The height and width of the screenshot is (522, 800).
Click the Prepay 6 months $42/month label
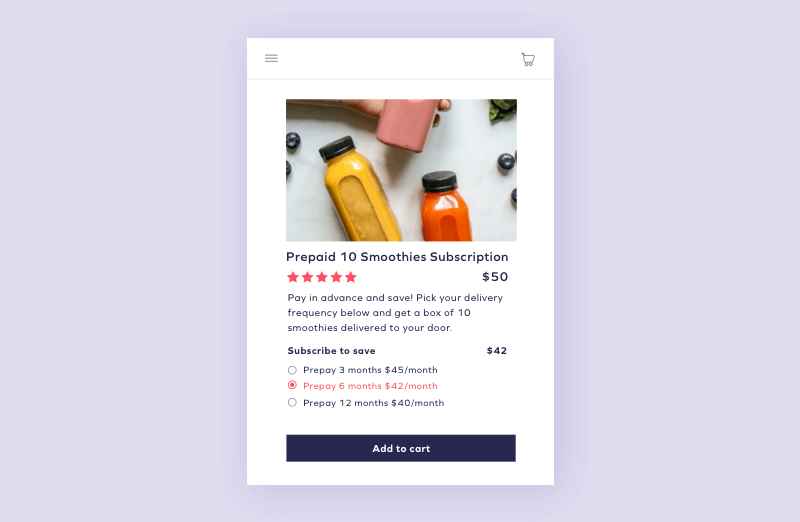[370, 386]
